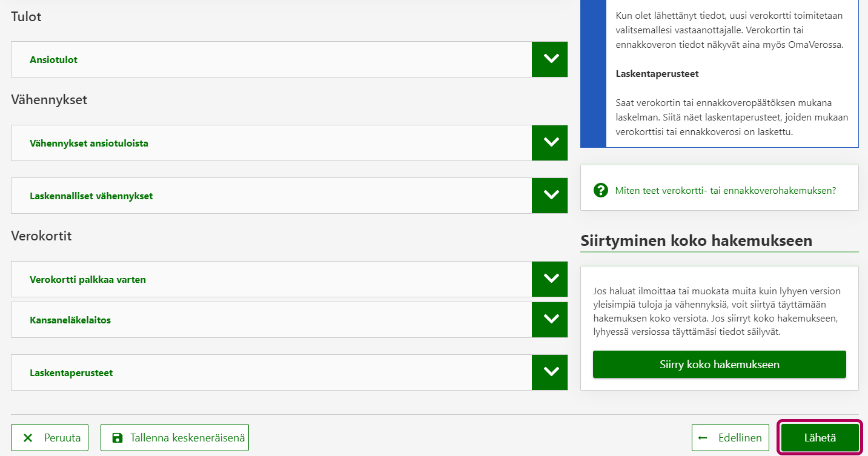Click the green question mark help icon
Screen dimensions: 868x456
click(601, 190)
